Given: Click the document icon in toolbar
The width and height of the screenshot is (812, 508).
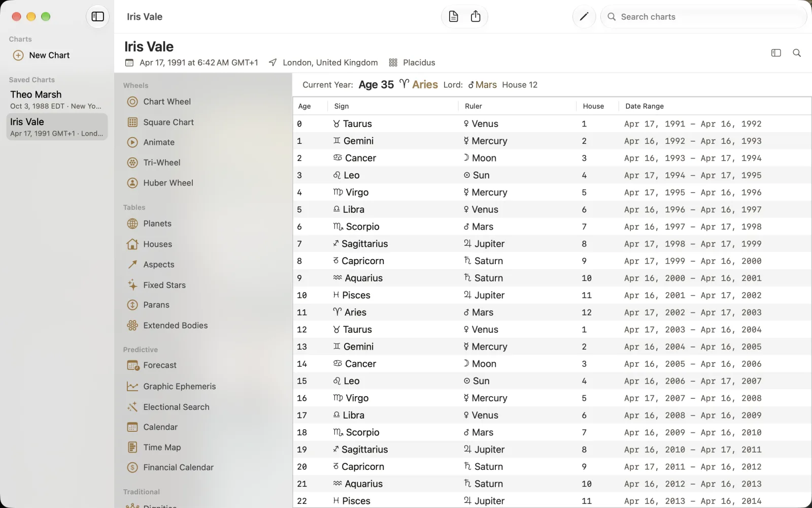Looking at the screenshot, I should (x=453, y=17).
